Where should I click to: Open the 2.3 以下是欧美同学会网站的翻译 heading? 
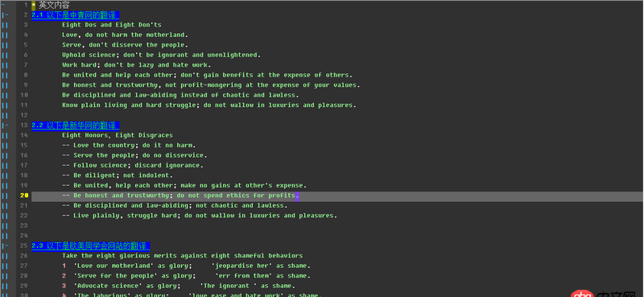click(90, 245)
